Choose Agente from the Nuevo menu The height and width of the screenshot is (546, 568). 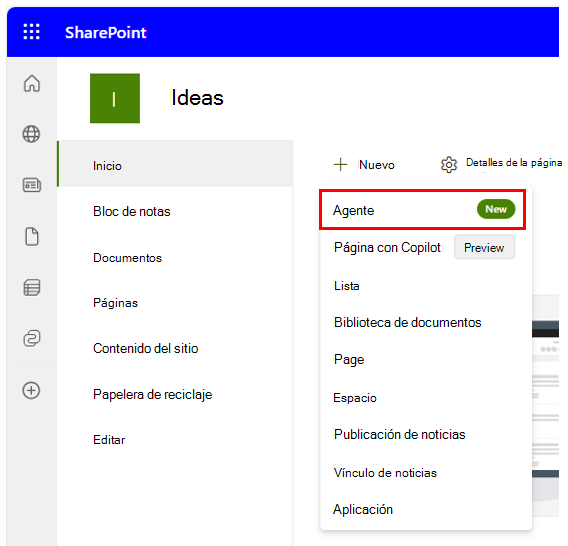pos(422,210)
